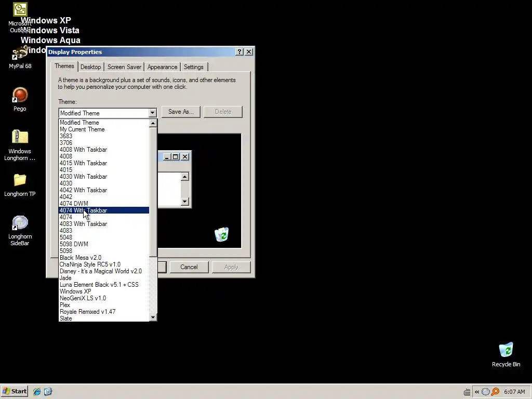Select Black Mesa v2.0 theme
532x399 pixels.
[104, 258]
